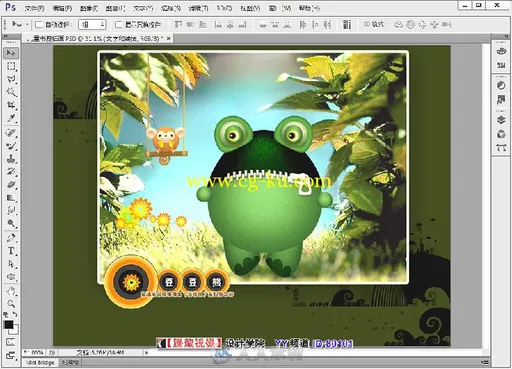Screen dimensions: 512x369
Task: Select the Rectangular Marquee tool
Action: pyautogui.click(x=11, y=66)
